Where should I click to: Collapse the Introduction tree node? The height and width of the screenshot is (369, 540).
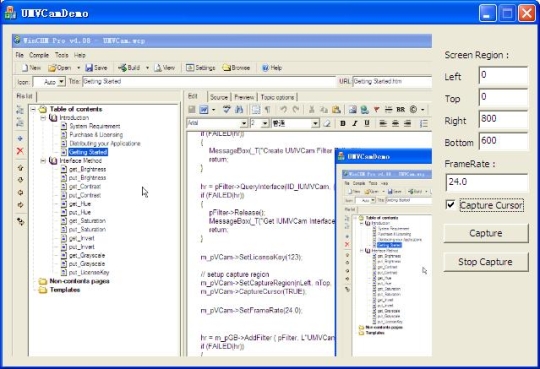coord(43,118)
